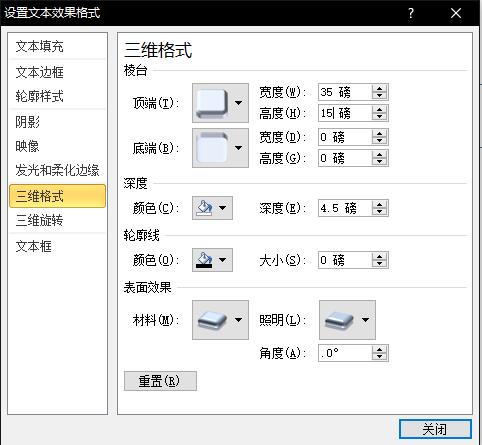Increase top bevel 宽度(W) with up arrow
The width and height of the screenshot is (482, 445).
[x=380, y=88]
